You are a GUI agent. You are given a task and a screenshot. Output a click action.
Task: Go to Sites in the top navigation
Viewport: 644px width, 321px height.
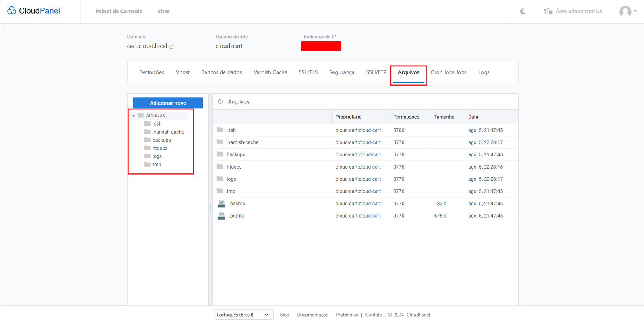pos(163,12)
